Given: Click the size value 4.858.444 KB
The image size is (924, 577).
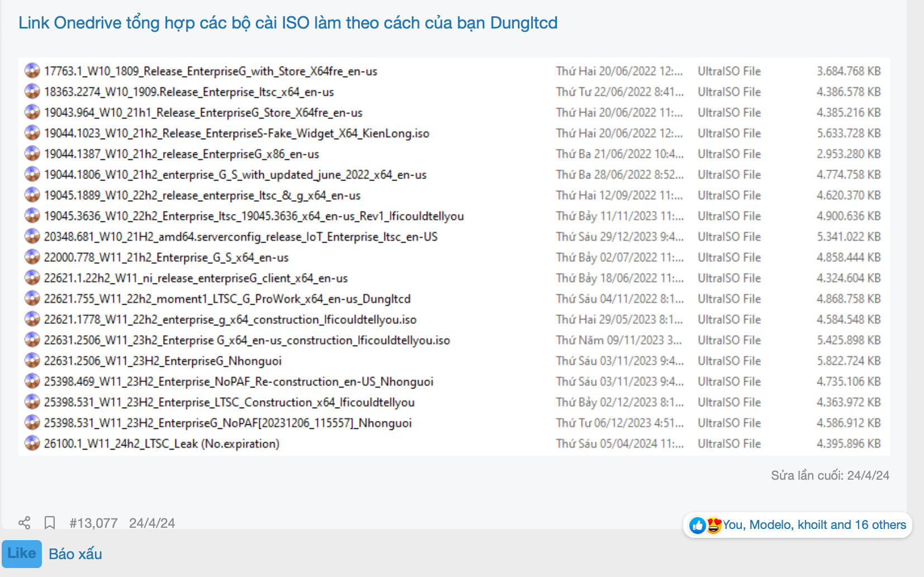Looking at the screenshot, I should 849,257.
